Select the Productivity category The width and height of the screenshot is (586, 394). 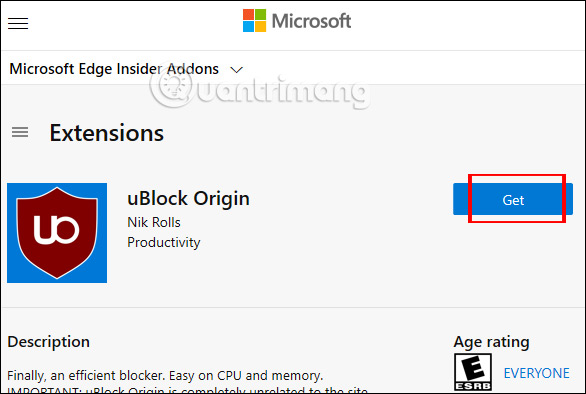pyautogui.click(x=164, y=243)
